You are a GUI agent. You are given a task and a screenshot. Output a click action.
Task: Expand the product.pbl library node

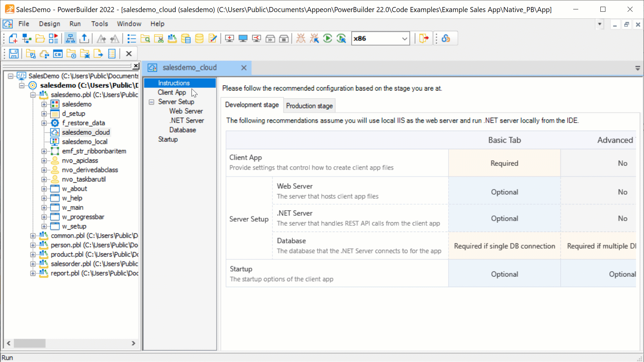tap(33, 254)
